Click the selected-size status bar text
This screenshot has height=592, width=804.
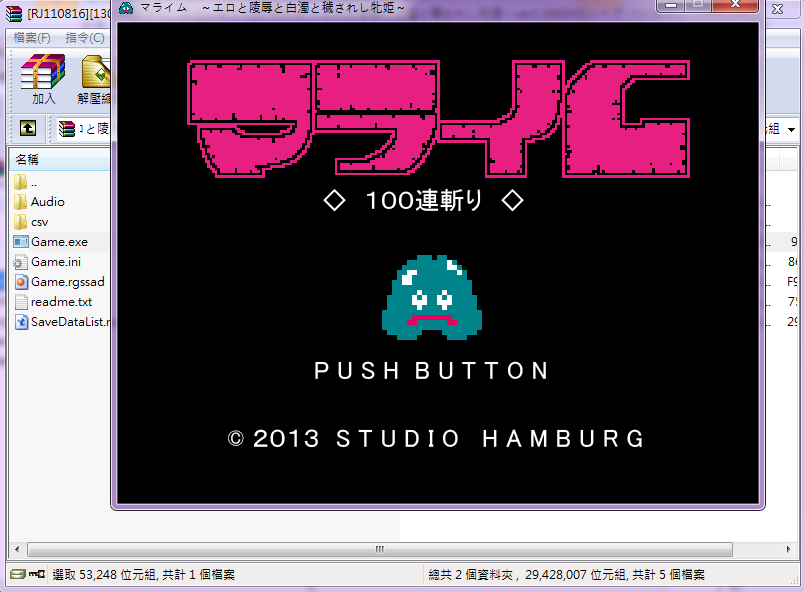(x=144, y=575)
